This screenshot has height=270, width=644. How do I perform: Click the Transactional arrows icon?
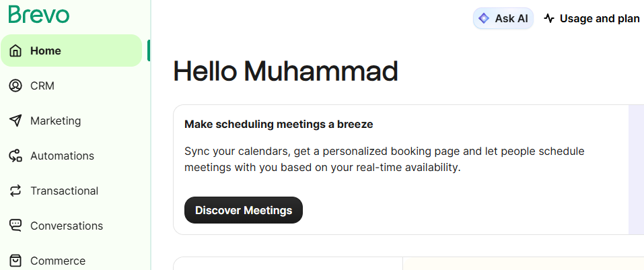click(16, 191)
